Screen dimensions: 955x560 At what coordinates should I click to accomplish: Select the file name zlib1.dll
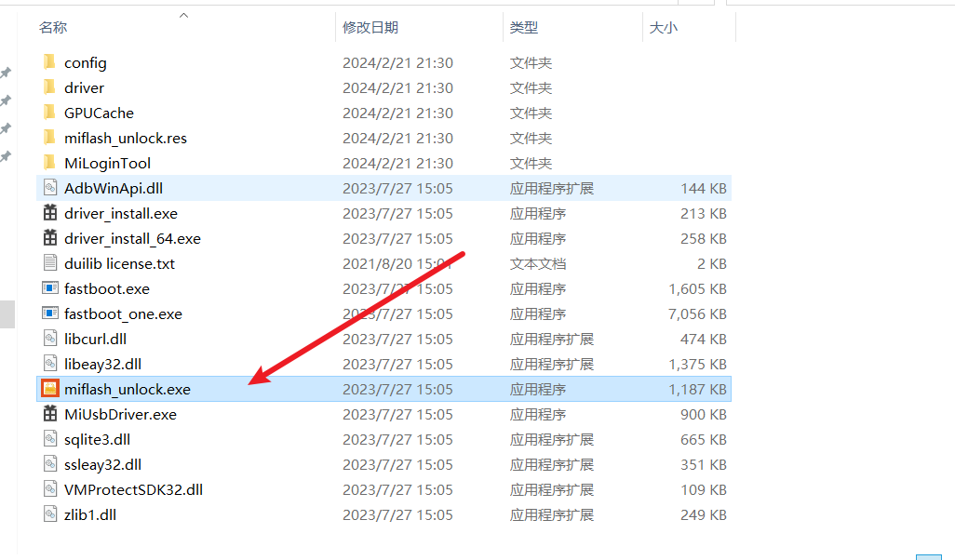[x=90, y=515]
